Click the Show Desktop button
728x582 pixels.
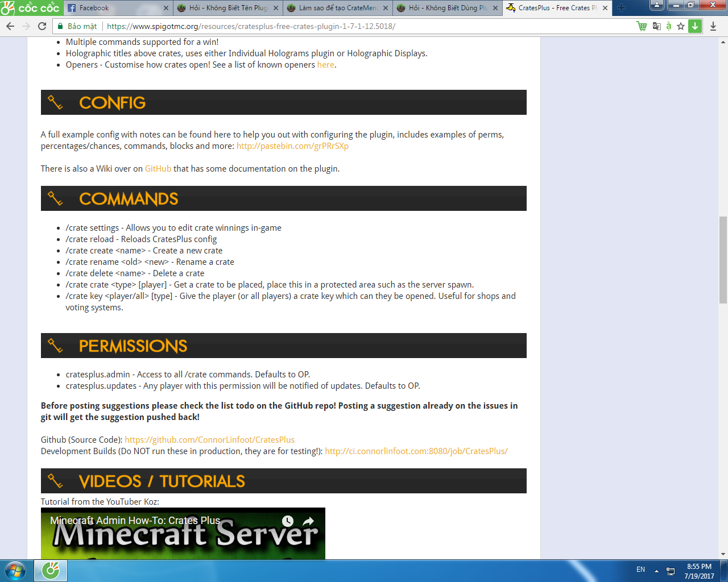click(724, 571)
